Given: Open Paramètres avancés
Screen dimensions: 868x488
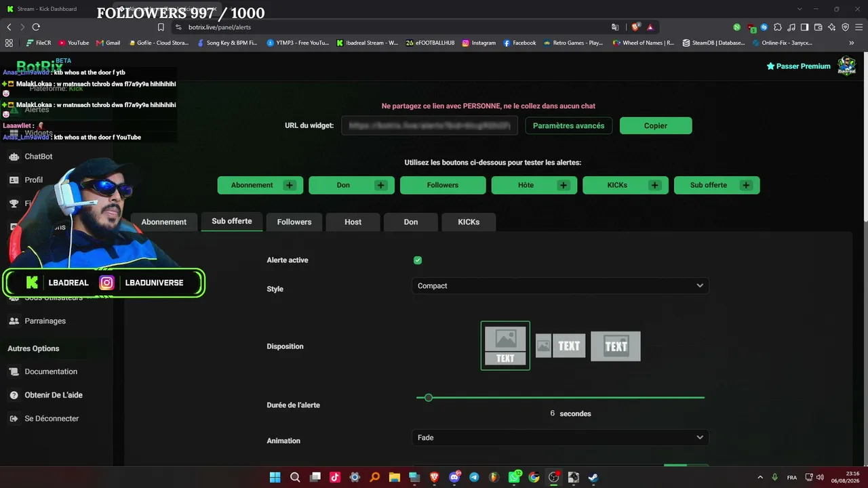Looking at the screenshot, I should 569,125.
